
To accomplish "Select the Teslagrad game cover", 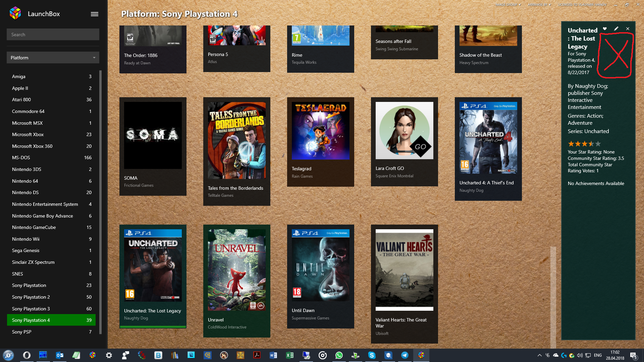I will [x=321, y=131].
